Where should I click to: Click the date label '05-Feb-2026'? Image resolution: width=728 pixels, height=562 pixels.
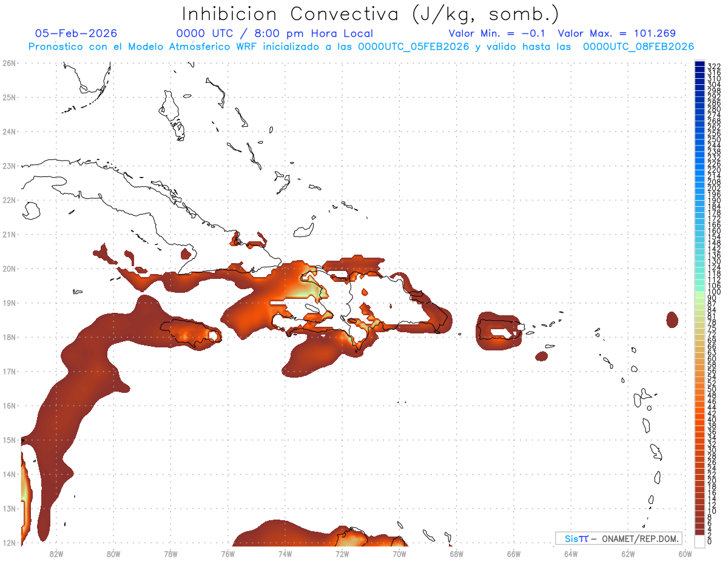(x=76, y=33)
